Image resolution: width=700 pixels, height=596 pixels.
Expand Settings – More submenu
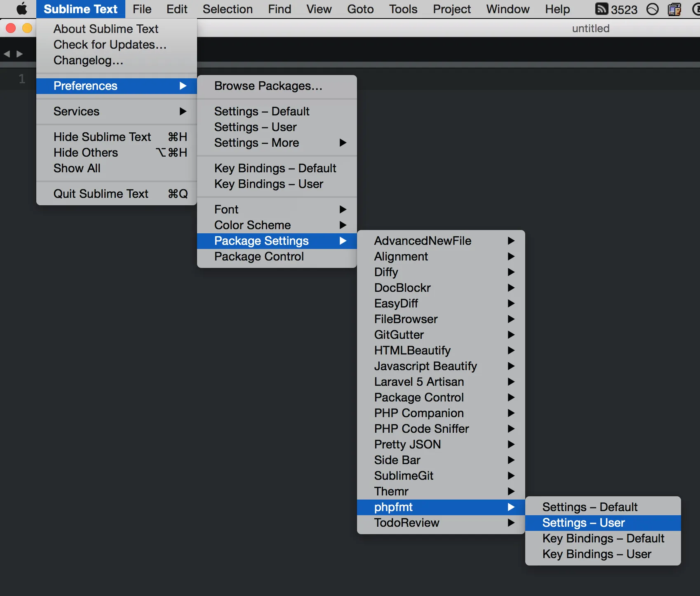[277, 143]
